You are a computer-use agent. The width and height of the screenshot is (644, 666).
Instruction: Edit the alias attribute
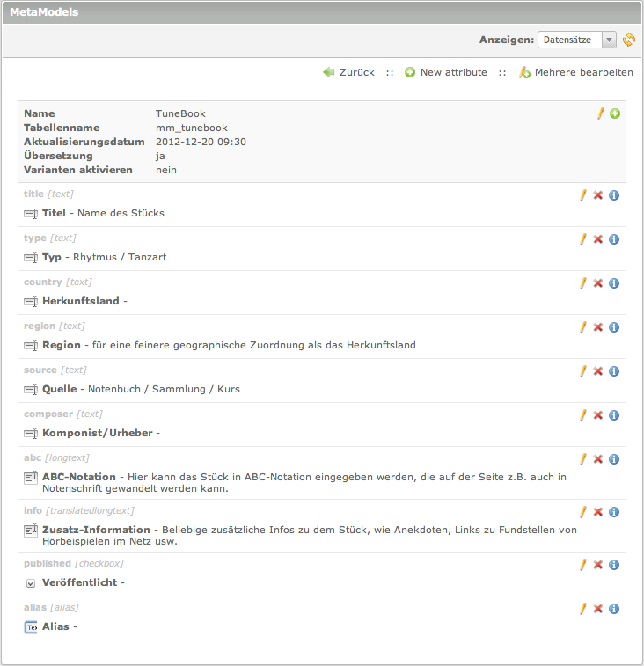point(582,609)
